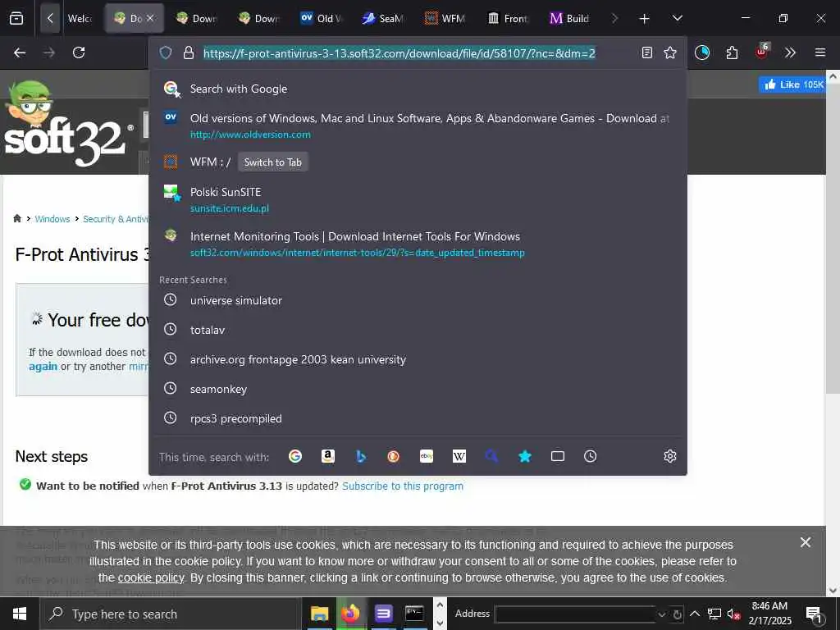Viewport: 840px width, 630px height.
Task: Search this time with eBay icon
Action: coord(427,456)
